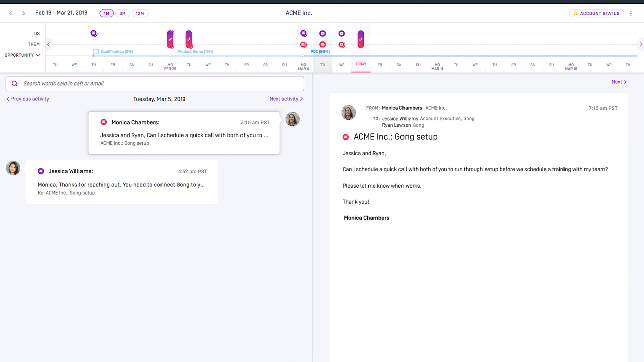Viewport: 644px width, 362px height.
Task: Select the 1M time range
Action: (106, 13)
